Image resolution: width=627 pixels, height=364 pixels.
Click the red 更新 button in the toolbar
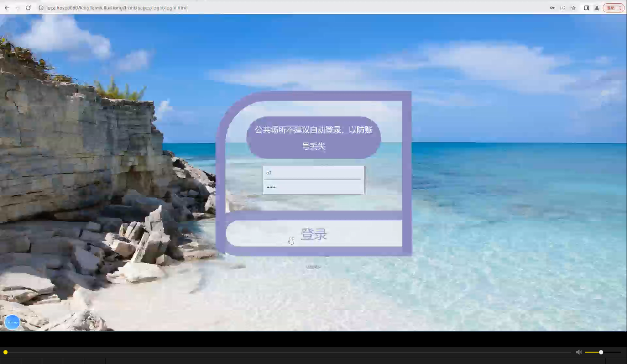click(611, 7)
